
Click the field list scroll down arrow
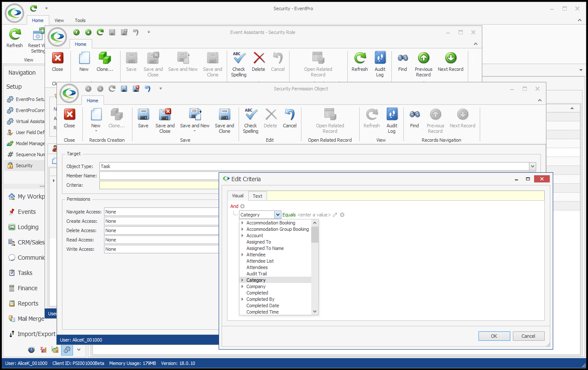click(315, 311)
